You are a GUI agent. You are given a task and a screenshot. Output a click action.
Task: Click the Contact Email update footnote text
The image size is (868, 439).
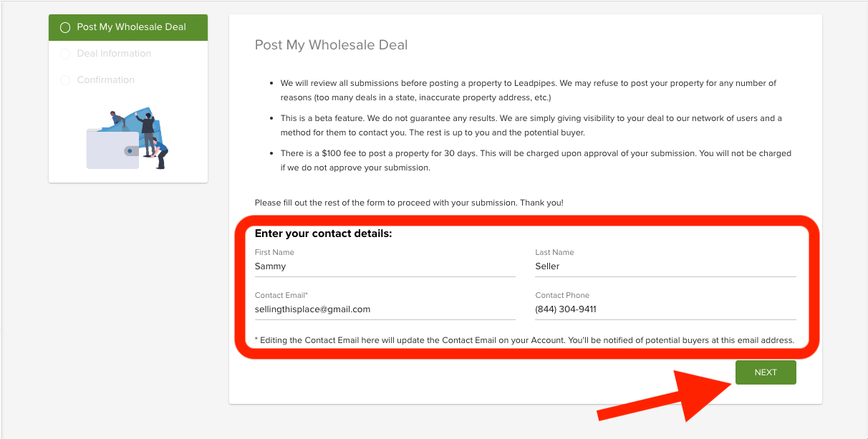click(x=524, y=340)
